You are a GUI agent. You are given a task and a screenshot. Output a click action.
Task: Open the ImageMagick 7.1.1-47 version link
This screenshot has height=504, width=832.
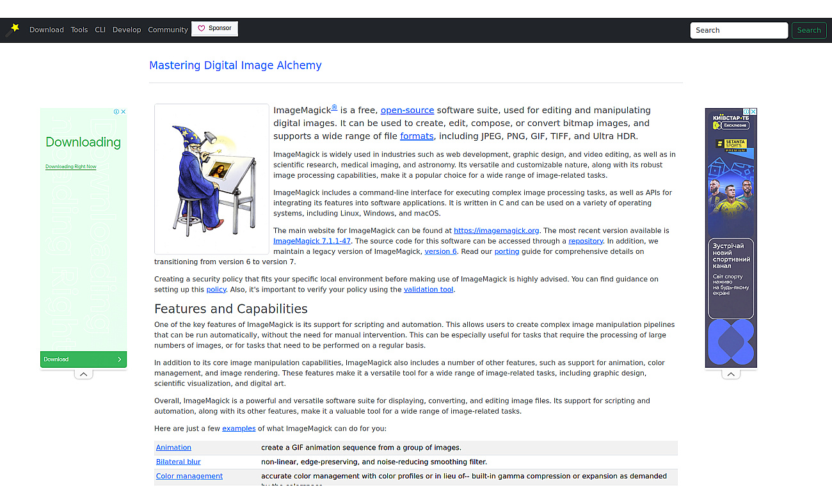[x=312, y=241]
